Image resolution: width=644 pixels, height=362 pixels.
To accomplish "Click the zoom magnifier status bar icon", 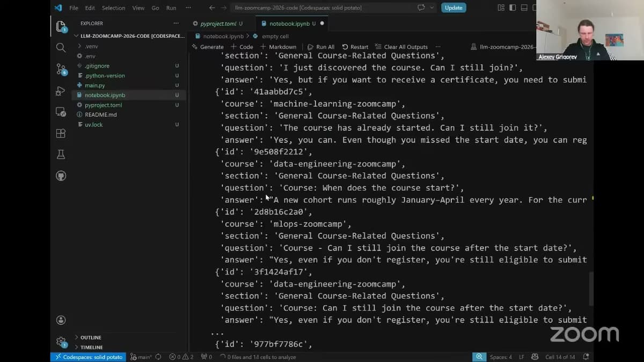I will [479, 357].
